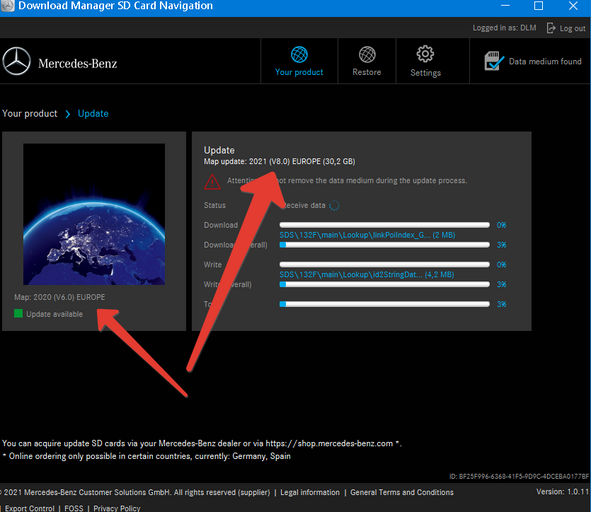This screenshot has width=591, height=512.
Task: Click the Write progress bar
Action: coord(384,264)
